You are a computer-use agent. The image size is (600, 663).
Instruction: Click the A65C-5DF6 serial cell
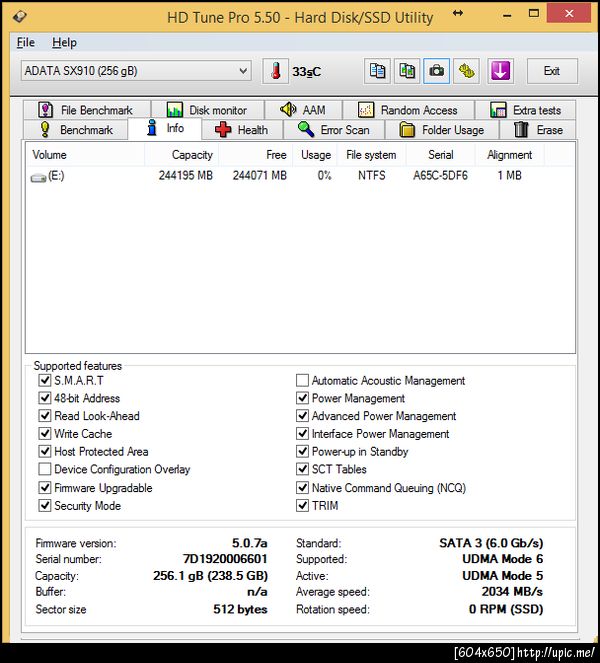[440, 175]
